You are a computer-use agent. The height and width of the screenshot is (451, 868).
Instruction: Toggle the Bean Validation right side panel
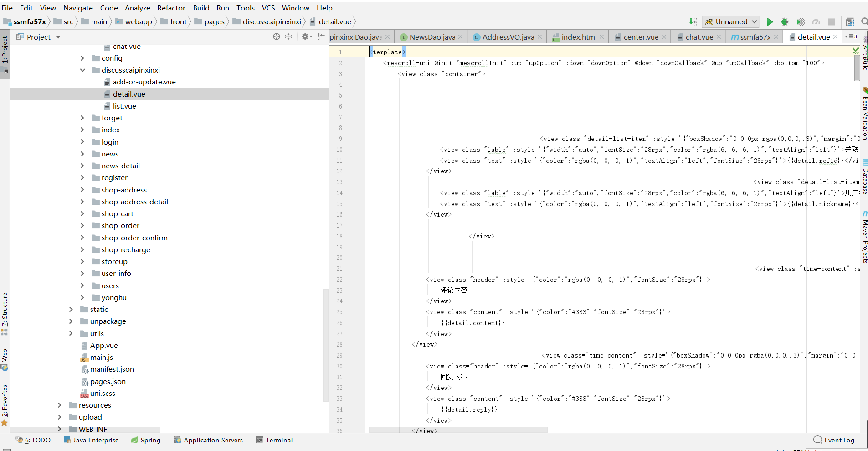click(x=864, y=113)
